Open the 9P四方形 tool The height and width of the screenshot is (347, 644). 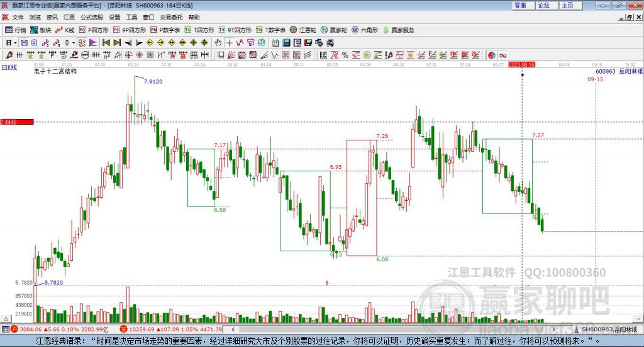[x=130, y=30]
